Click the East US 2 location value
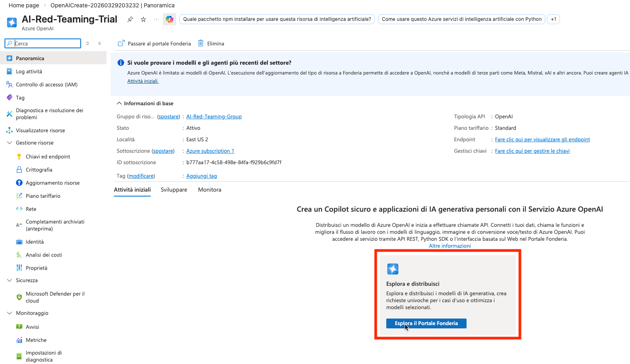 [197, 140]
